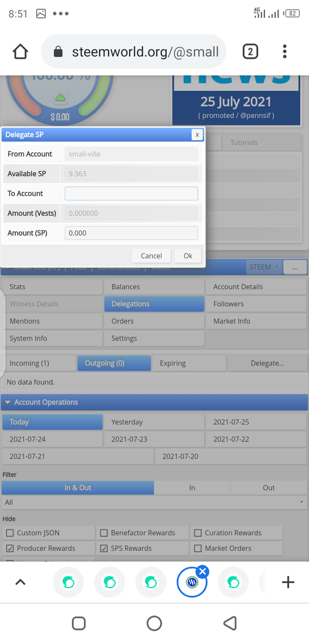
Task: Tap the Android back triangle button
Action: [230, 623]
